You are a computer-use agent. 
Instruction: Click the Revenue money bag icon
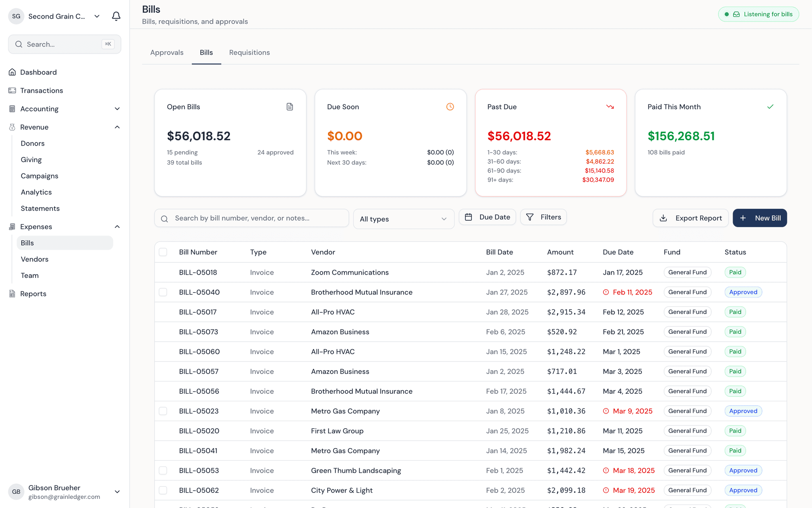12,127
